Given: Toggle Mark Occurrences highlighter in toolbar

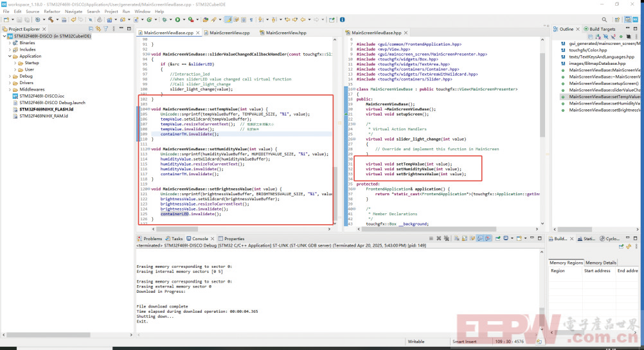Looking at the screenshot, I should 229,19.
